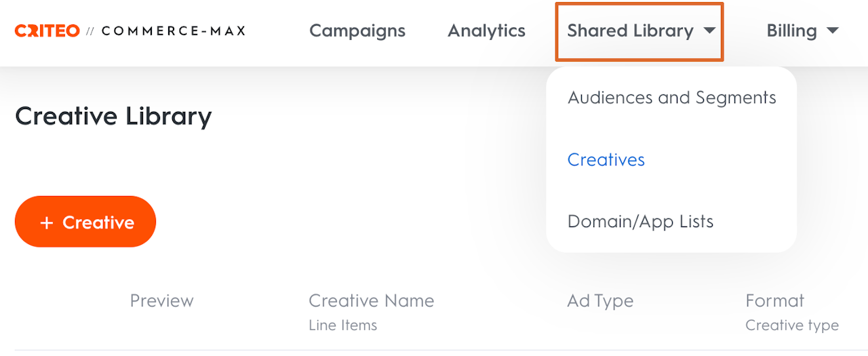Open the Campaigns tab
Image resolution: width=868 pixels, height=356 pixels.
[357, 31]
